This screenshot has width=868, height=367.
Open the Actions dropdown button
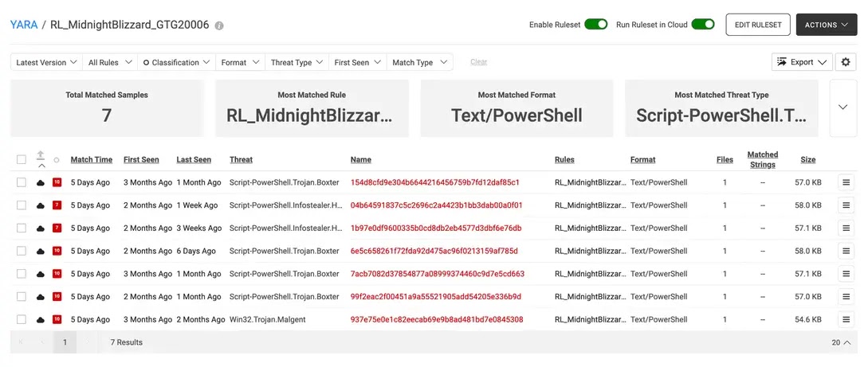point(827,25)
